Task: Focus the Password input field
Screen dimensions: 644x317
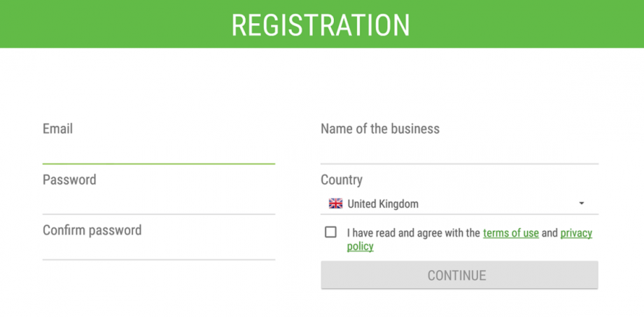Action: point(158,202)
